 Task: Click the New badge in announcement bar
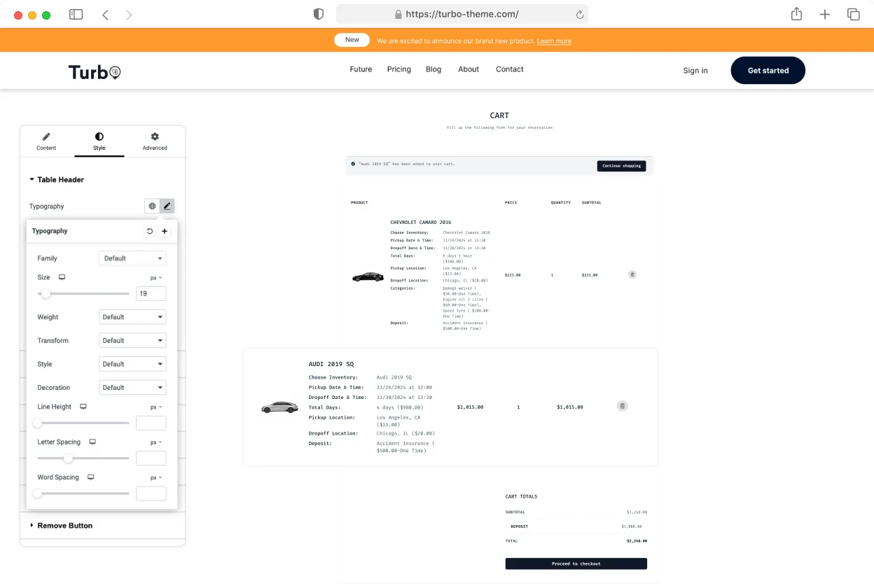point(352,40)
